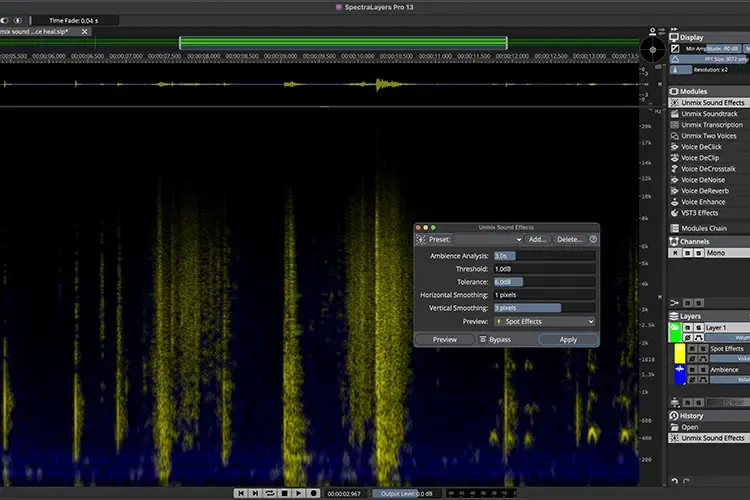Solo the Spot Effects layer
The height and width of the screenshot is (500, 750).
pyautogui.click(x=703, y=348)
